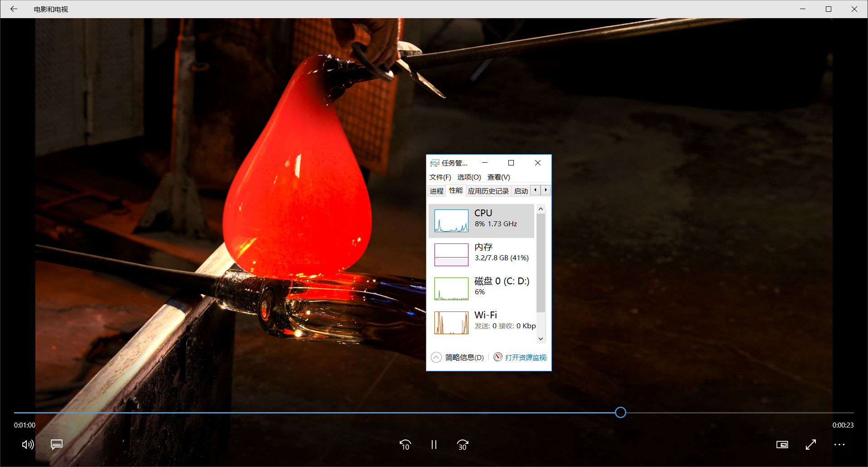The width and height of the screenshot is (868, 467).
Task: Select the Wi-Fi performance graph item
Action: click(x=481, y=322)
